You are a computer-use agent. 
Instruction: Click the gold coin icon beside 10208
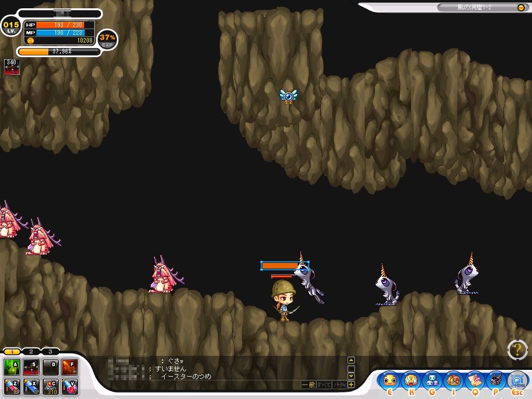coord(31,41)
